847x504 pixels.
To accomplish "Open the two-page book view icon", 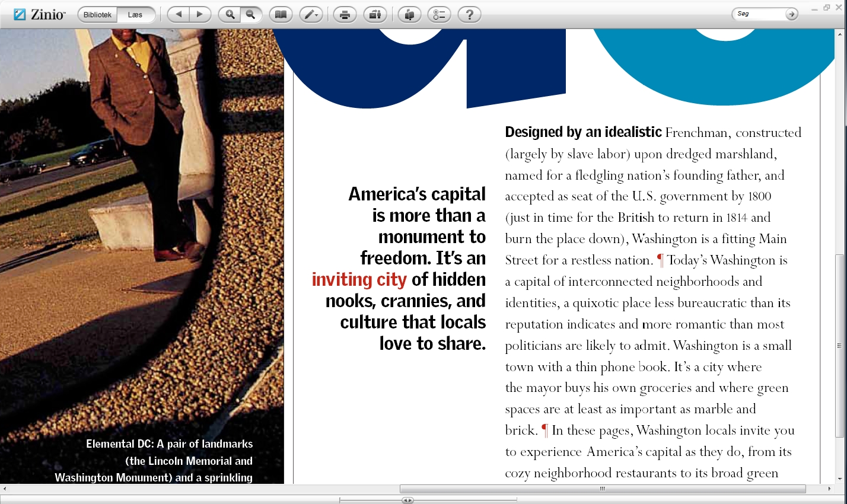I will 281,15.
